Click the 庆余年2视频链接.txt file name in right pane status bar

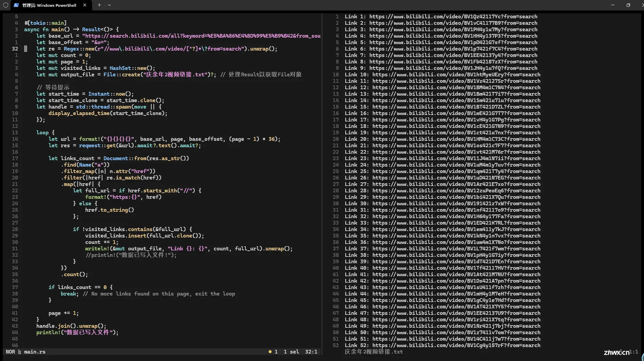(374, 351)
